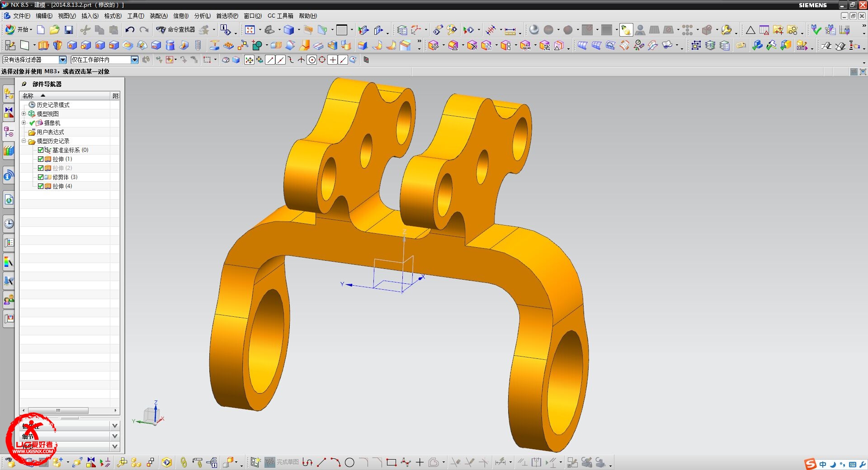Select 用户表达式 in navigator
The width and height of the screenshot is (868, 470).
point(50,132)
